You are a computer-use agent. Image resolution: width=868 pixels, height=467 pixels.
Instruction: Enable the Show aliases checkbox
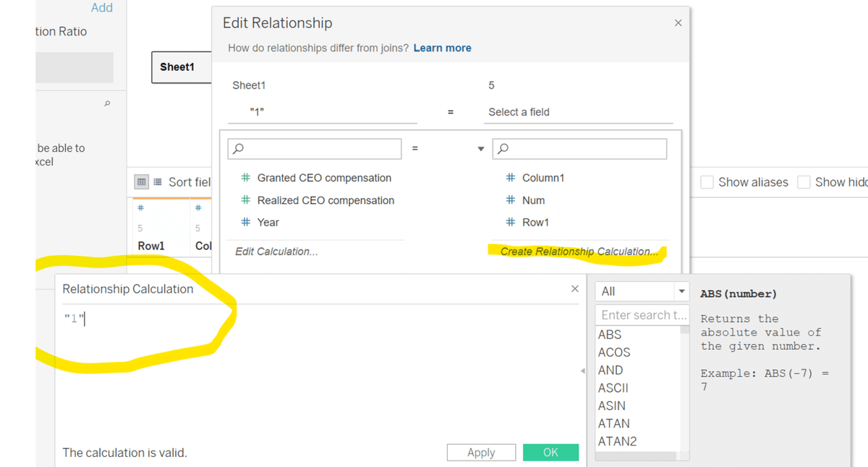pyautogui.click(x=707, y=182)
